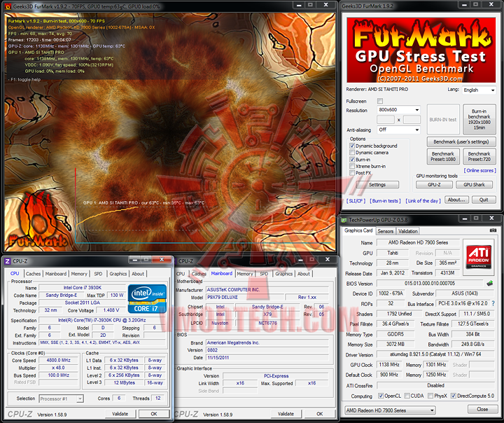Enable the Post FX checkbox
The image size is (504, 423).
pyautogui.click(x=352, y=173)
